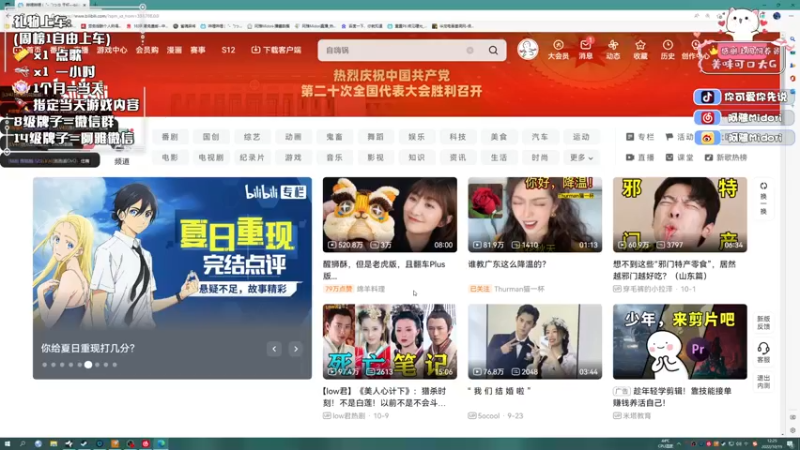Viewport: 800px width, 450px height.
Task: Select the 运动 category tag
Action: (x=581, y=137)
